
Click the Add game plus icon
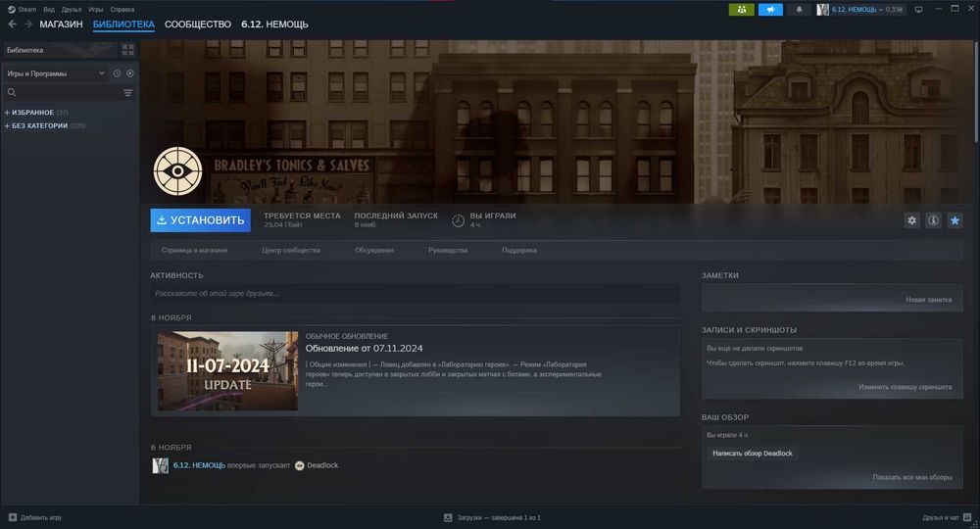pyautogui.click(x=13, y=517)
